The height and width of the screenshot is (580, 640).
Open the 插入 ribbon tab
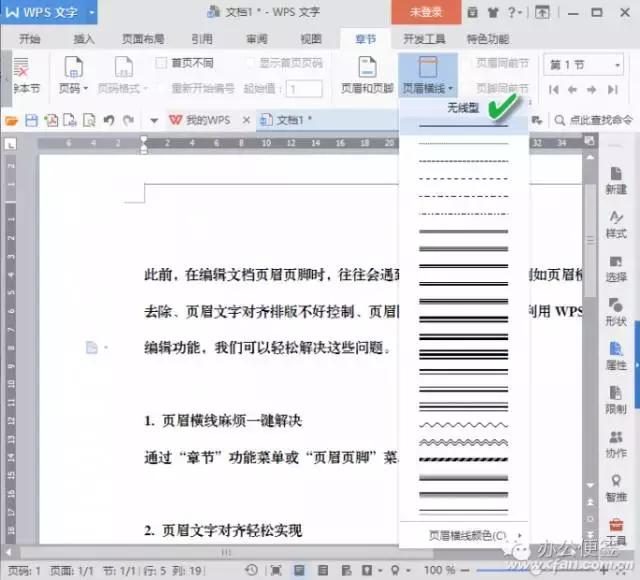click(x=84, y=39)
